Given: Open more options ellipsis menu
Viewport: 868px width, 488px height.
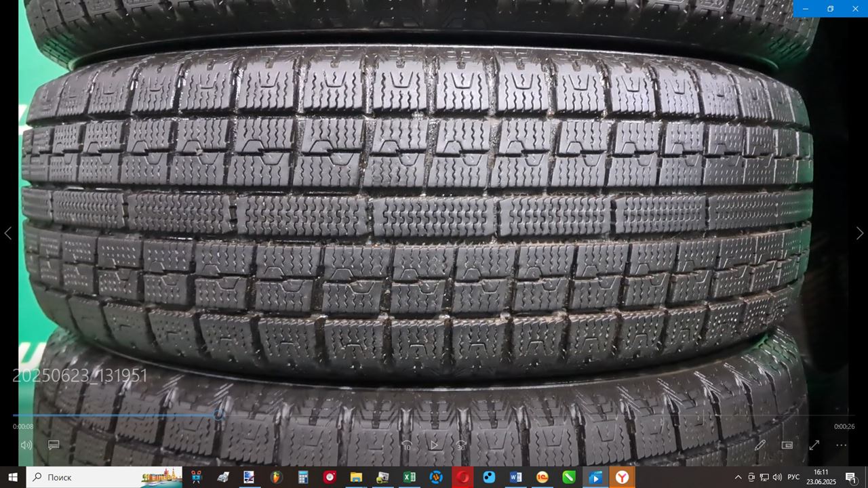Looking at the screenshot, I should (x=842, y=445).
